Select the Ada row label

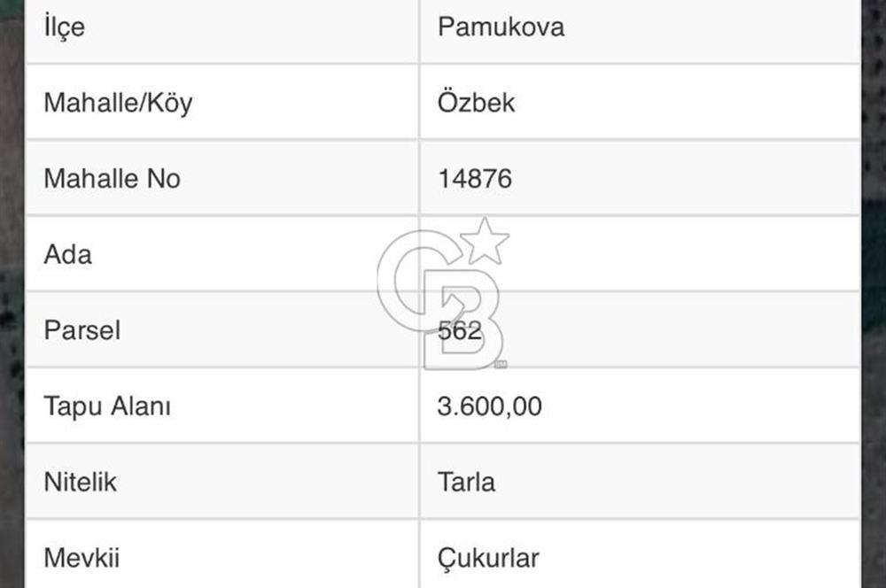click(x=67, y=255)
